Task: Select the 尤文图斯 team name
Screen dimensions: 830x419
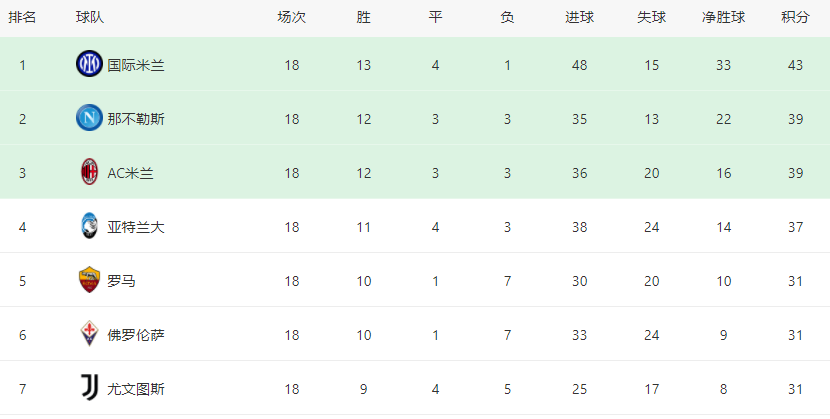Action: point(136,389)
